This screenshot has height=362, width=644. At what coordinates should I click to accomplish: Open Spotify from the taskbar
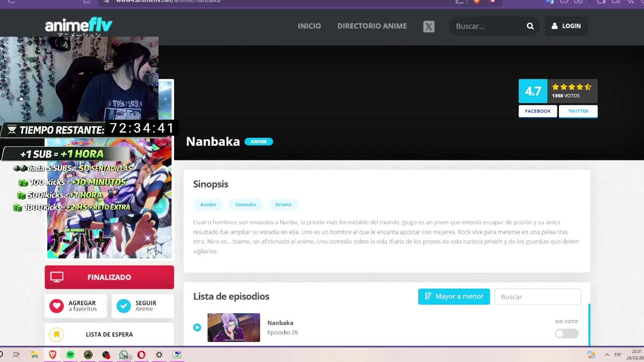click(70, 354)
